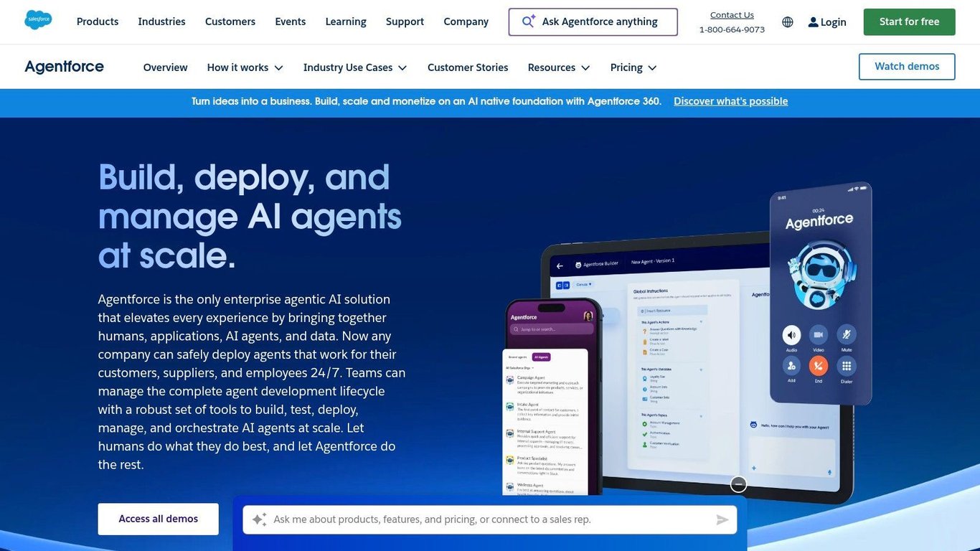Click the Video camera button on phone mockup
Viewport: 980px width, 551px height.
(819, 335)
